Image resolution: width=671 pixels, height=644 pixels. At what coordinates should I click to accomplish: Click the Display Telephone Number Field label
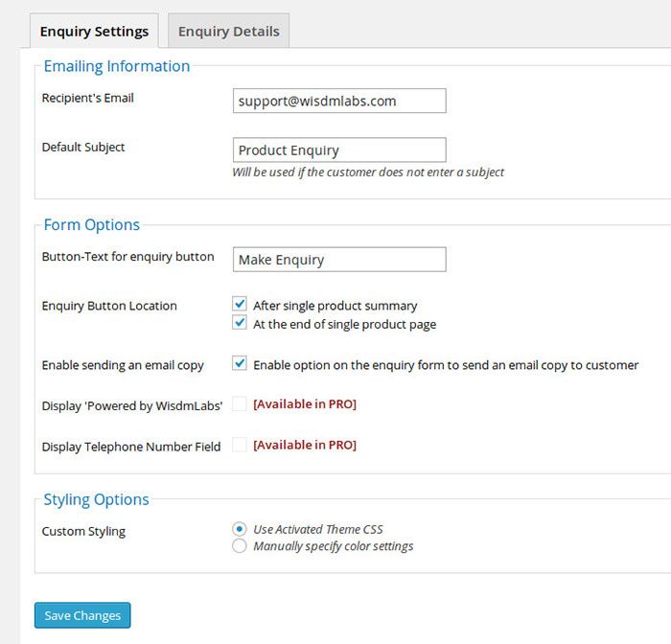pos(131,448)
